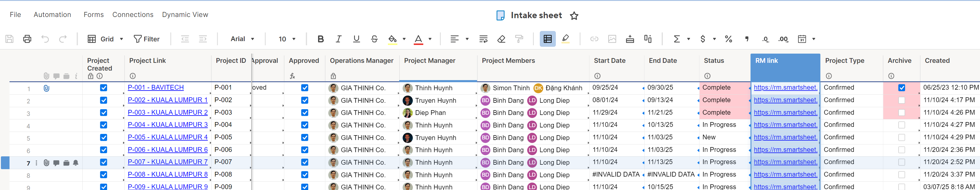This screenshot has height=190, width=980.
Task: Click the Insert hyperlink icon
Action: [x=594, y=39]
